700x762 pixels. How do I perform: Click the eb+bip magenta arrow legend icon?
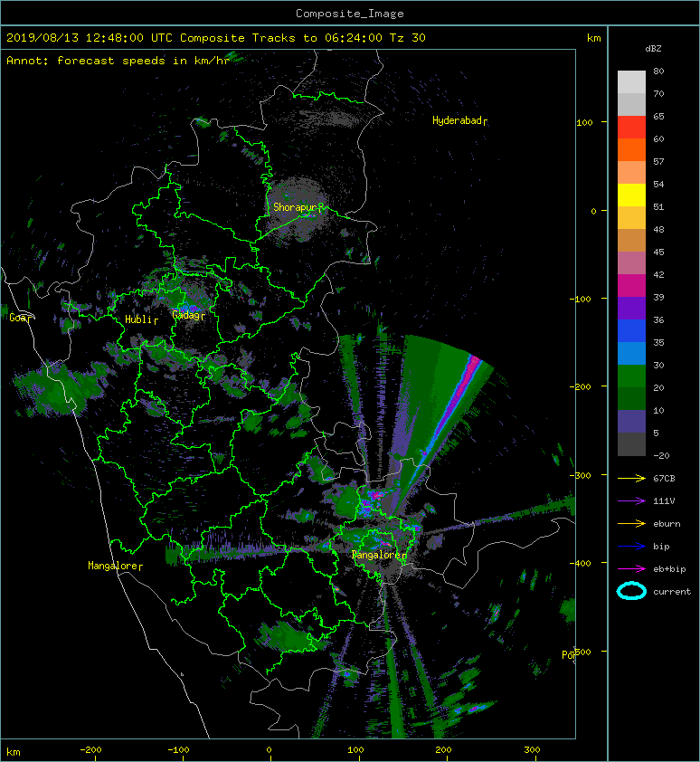(631, 569)
